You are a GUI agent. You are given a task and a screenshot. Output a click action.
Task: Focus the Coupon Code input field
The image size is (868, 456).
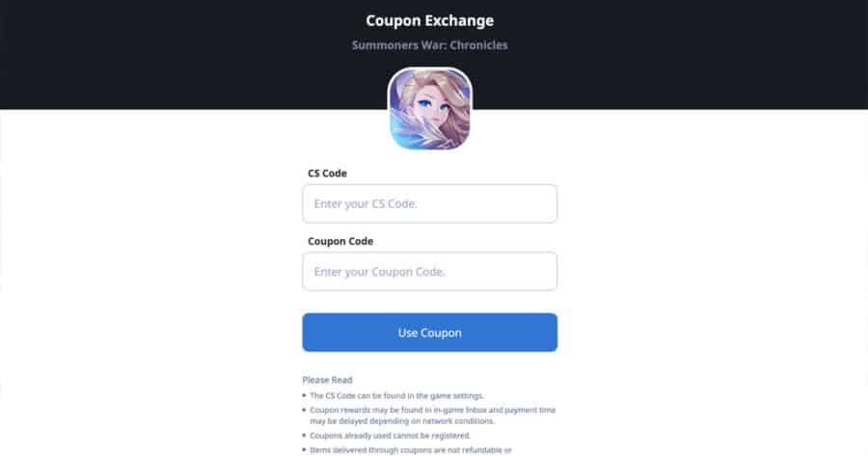pos(429,272)
